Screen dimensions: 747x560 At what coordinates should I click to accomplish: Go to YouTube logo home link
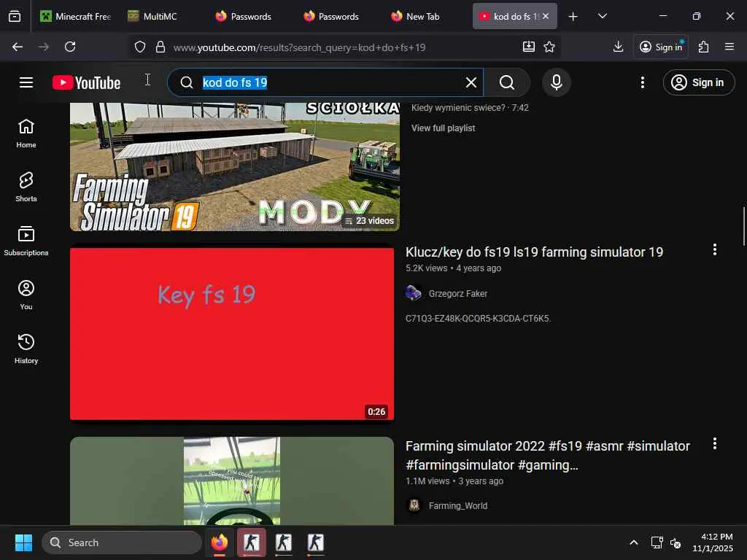86,82
